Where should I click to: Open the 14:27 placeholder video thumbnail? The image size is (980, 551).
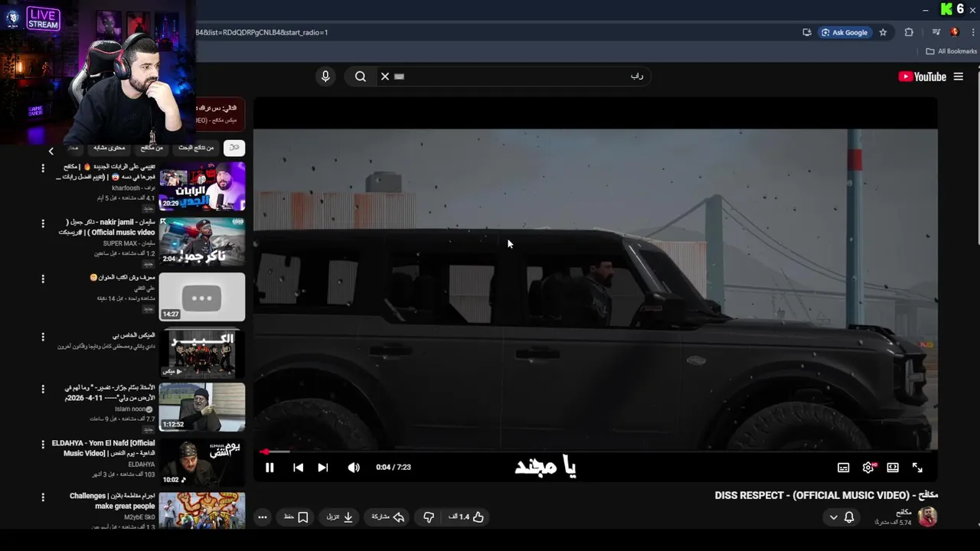[202, 297]
